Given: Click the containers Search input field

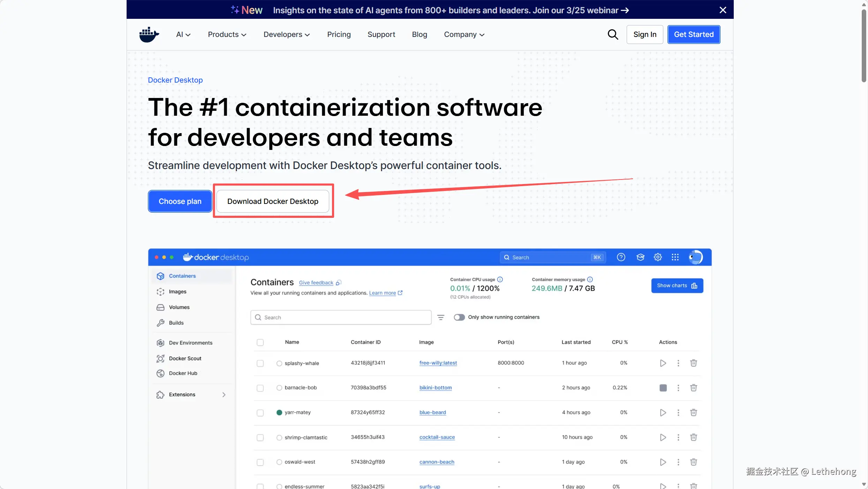Looking at the screenshot, I should pos(341,317).
